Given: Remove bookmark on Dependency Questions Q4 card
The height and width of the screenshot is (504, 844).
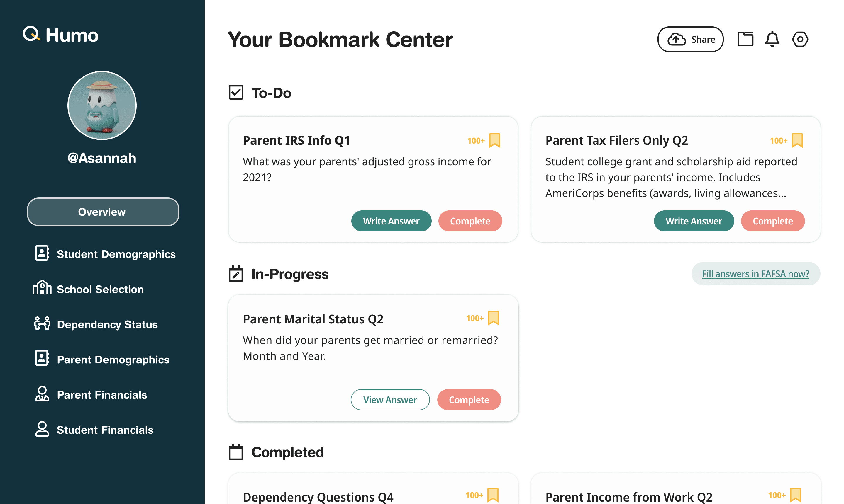Looking at the screenshot, I should tap(493, 495).
